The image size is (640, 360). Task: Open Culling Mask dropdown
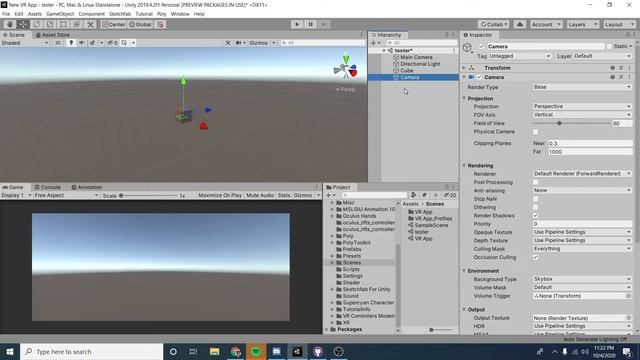click(x=582, y=249)
